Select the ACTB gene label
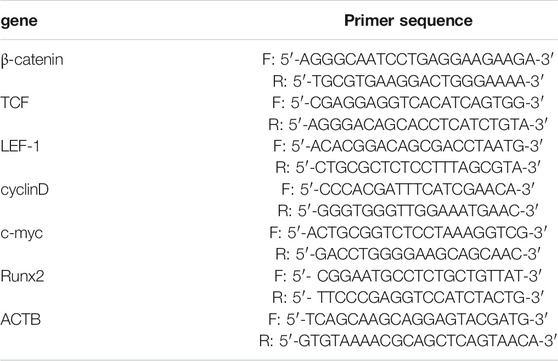Viewport: 558px width, 361px height. click(21, 320)
